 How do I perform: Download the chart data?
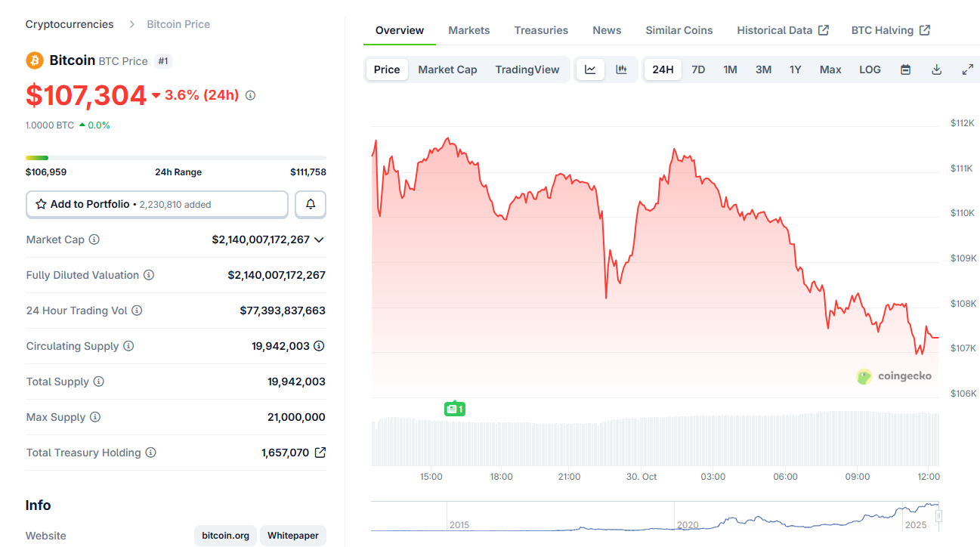pyautogui.click(x=936, y=70)
